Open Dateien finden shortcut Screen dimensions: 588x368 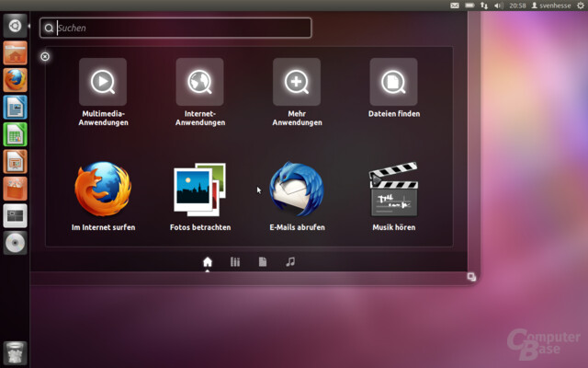coord(394,88)
